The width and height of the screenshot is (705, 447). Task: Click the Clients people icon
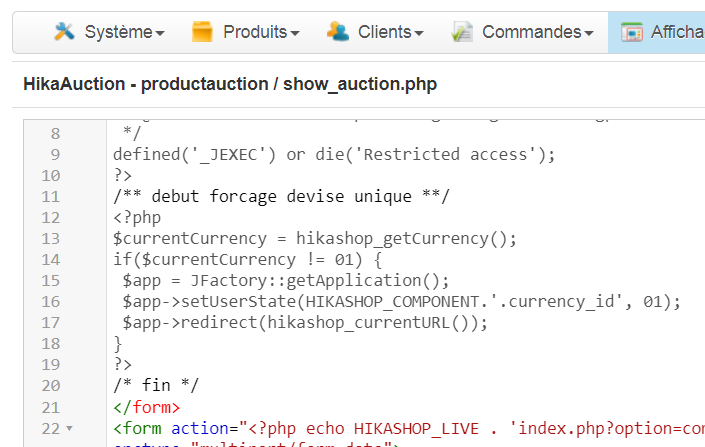pyautogui.click(x=338, y=32)
